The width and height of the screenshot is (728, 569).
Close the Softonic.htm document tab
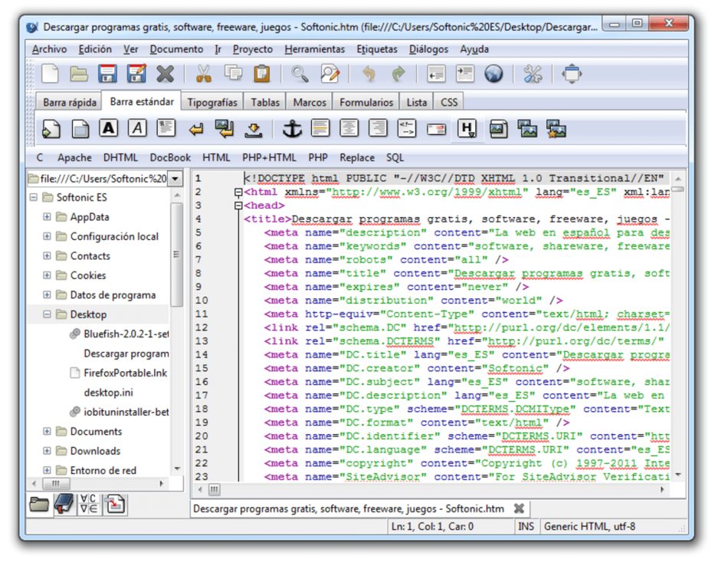click(519, 508)
